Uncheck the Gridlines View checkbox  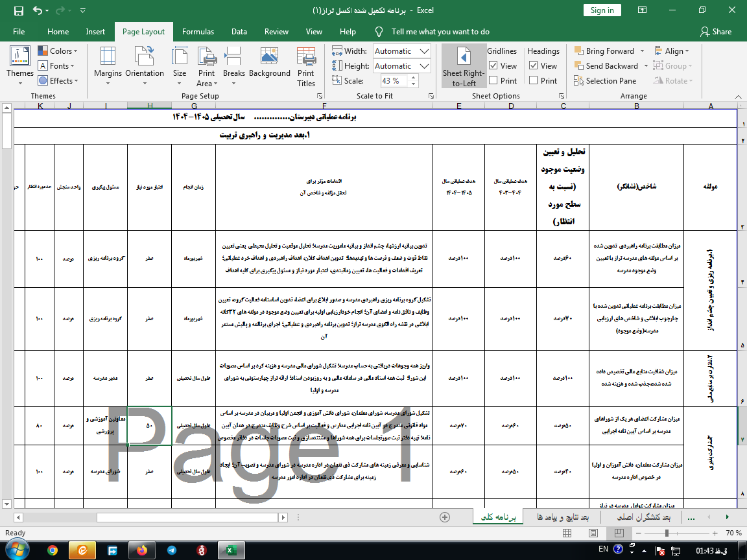tap(493, 65)
